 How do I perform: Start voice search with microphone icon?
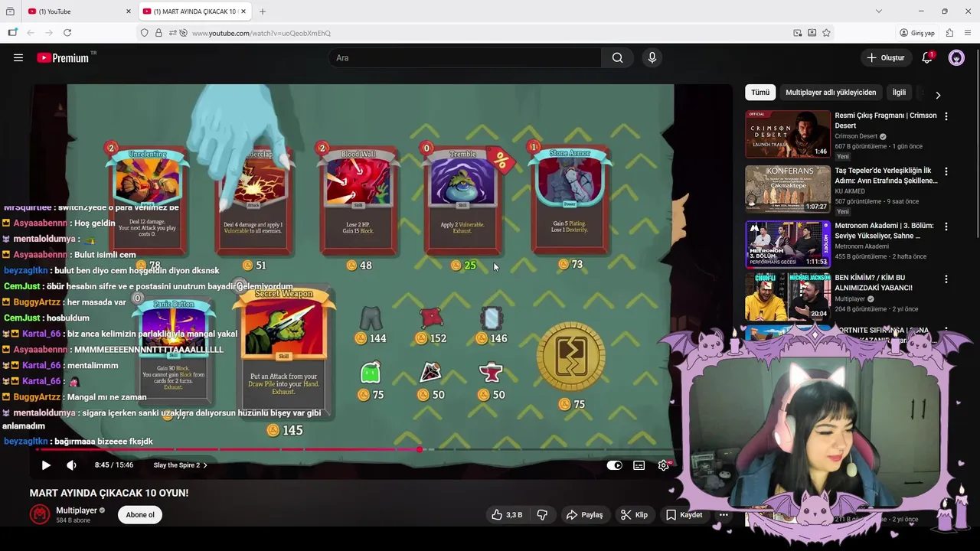point(652,57)
